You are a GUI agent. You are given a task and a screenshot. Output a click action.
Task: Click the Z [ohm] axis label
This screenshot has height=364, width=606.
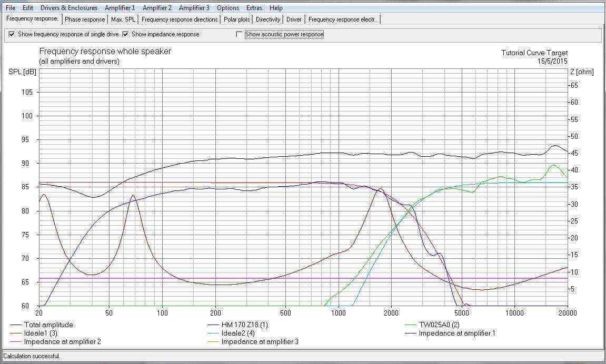[582, 72]
